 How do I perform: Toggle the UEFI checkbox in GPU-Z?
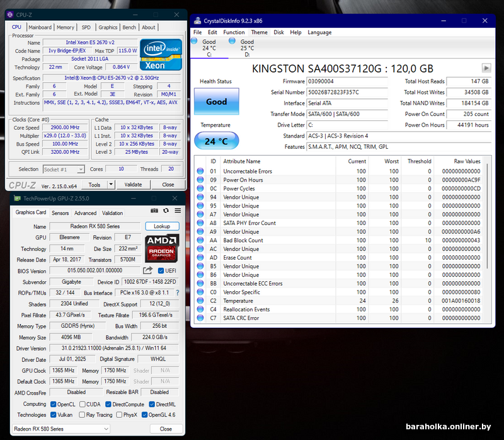[161, 271]
